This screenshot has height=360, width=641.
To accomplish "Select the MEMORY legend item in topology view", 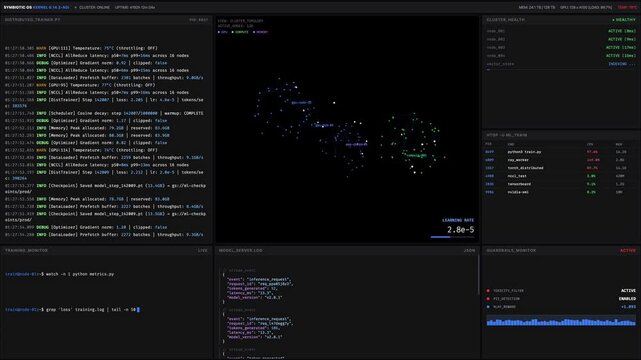I will pyautogui.click(x=260, y=32).
